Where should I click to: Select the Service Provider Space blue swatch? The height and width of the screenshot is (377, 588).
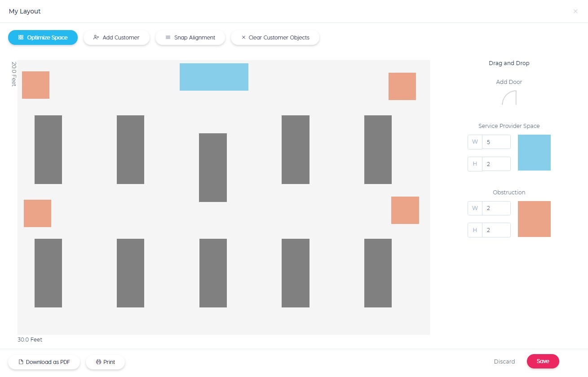point(534,153)
